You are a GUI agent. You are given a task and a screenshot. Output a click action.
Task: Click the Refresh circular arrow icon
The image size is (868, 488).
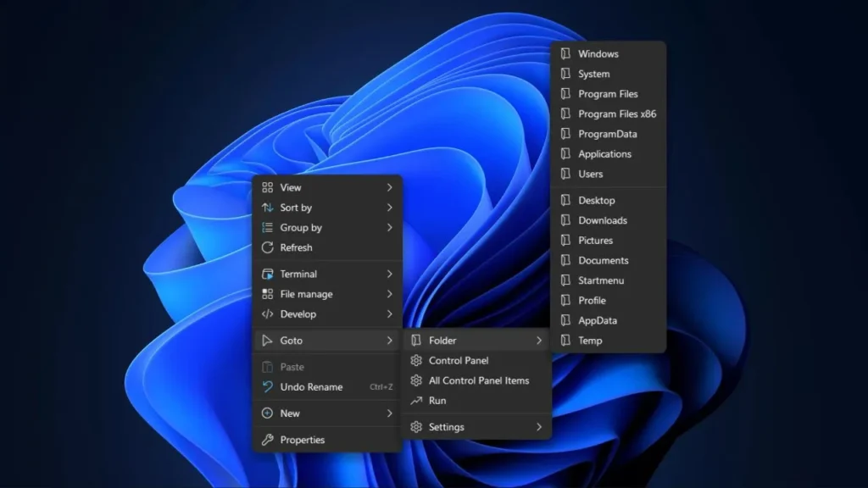pyautogui.click(x=267, y=247)
